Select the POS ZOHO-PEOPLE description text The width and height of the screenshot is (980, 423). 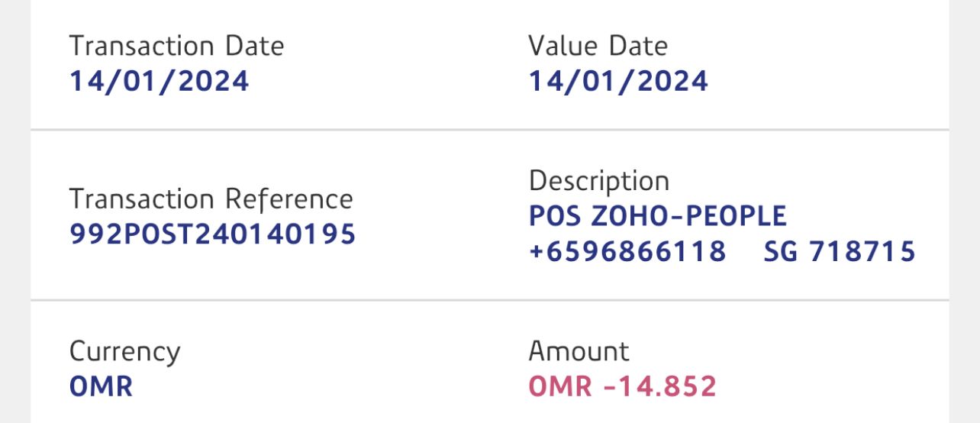point(657,217)
